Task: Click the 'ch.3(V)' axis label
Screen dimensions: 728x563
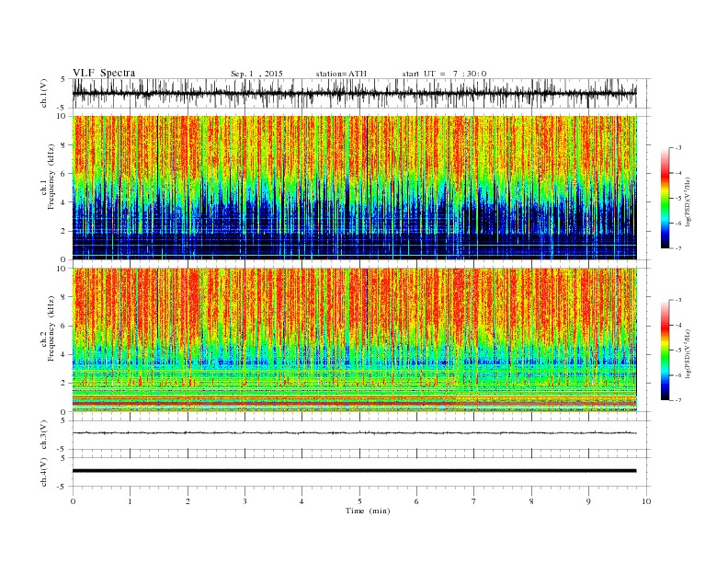Action: click(44, 435)
